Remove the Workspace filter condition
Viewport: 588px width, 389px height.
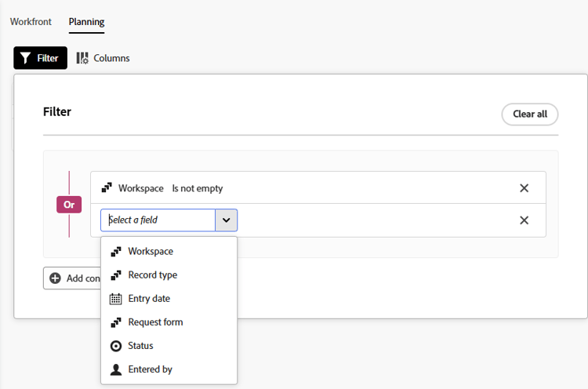(x=524, y=188)
